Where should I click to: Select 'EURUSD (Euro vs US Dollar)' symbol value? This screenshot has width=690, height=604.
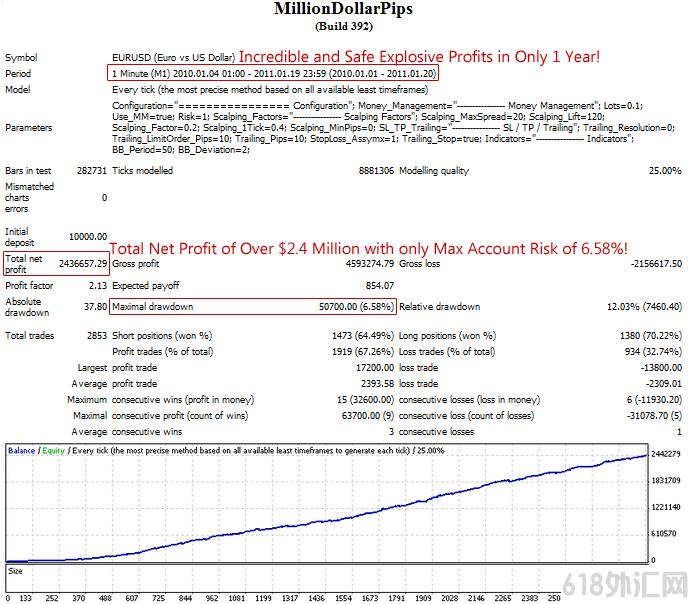pyautogui.click(x=174, y=58)
